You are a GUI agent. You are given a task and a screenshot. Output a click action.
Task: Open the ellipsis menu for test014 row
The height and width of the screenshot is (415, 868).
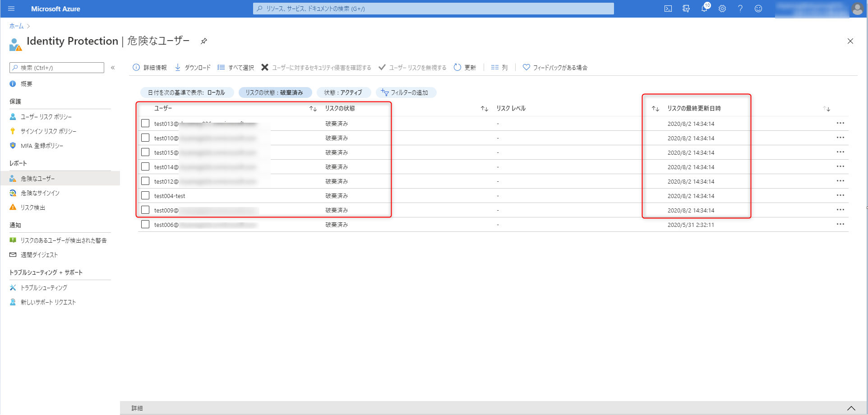tap(840, 166)
